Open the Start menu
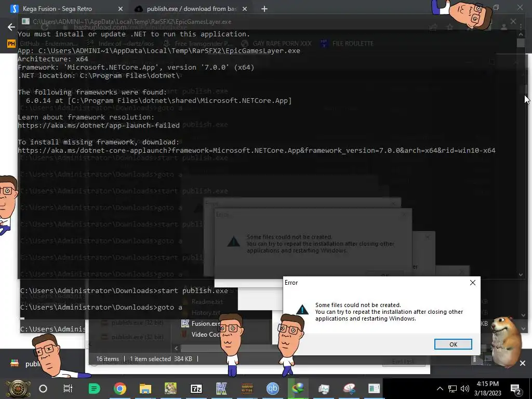The image size is (532, 399). coord(18,389)
